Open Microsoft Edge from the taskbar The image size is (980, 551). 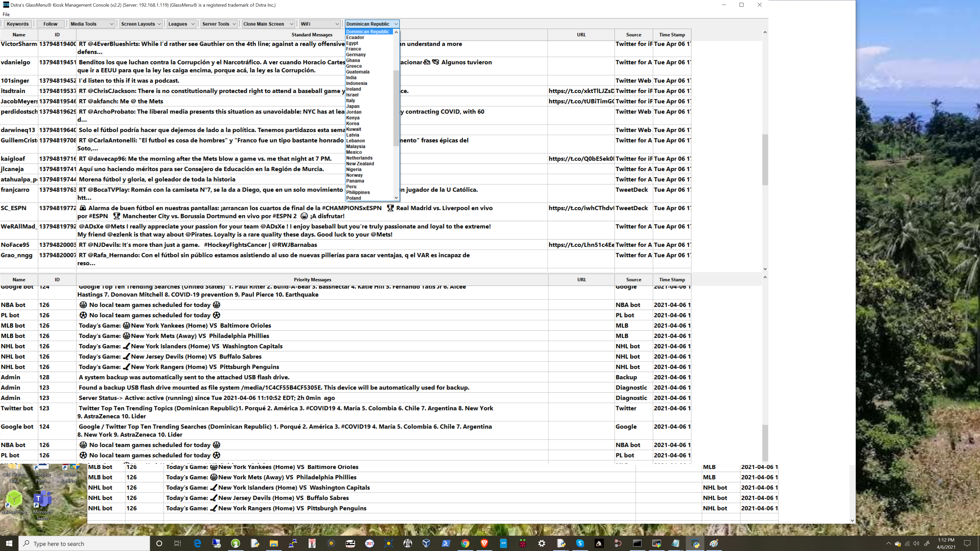[198, 543]
